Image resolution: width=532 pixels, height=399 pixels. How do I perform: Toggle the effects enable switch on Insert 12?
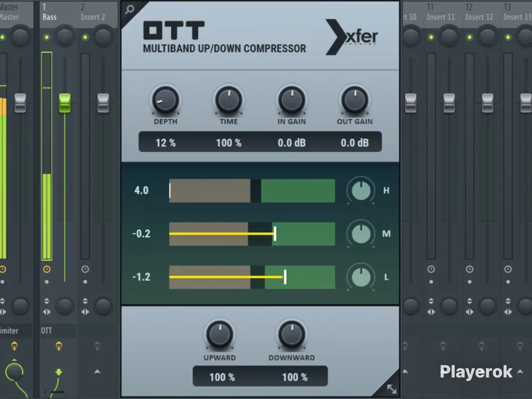[x=481, y=346]
